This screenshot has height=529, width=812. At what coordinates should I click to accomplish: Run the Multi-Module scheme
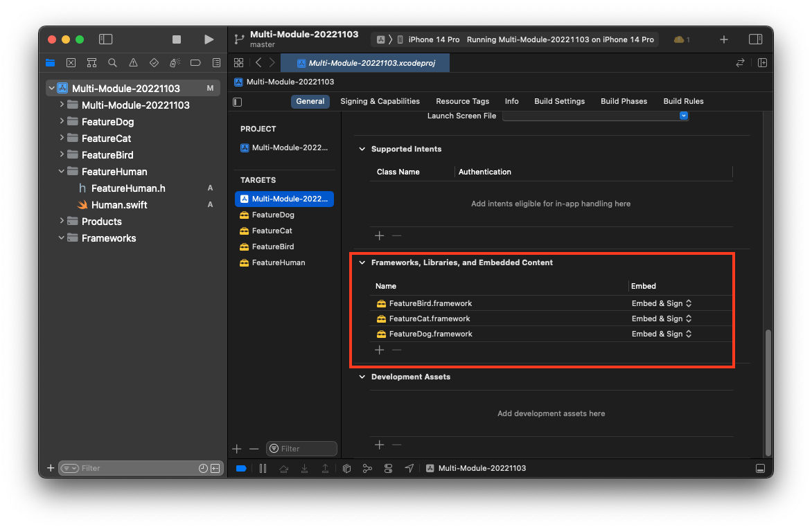click(x=209, y=39)
